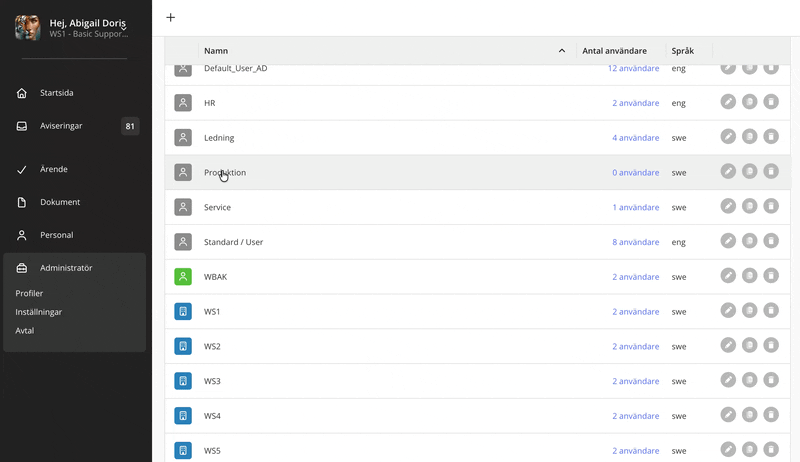The width and height of the screenshot is (800, 462).
Task: Select the Produktion row name
Action: [x=225, y=172]
